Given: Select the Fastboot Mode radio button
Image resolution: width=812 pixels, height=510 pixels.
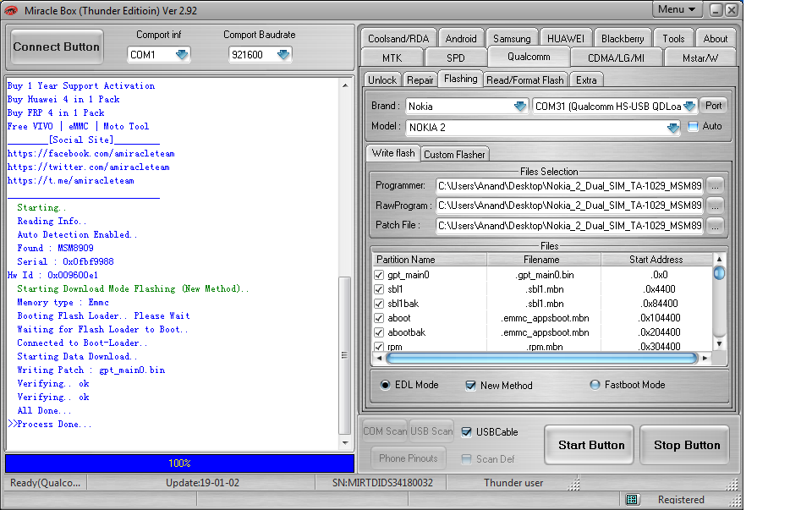Looking at the screenshot, I should (x=595, y=385).
